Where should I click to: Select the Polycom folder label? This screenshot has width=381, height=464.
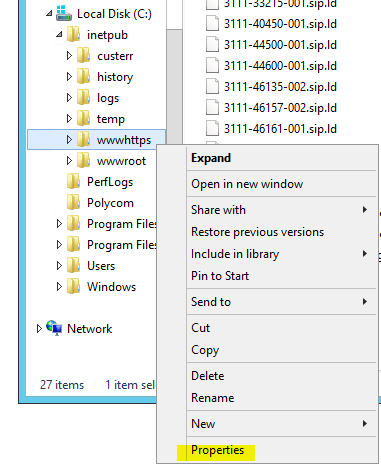[x=110, y=203]
